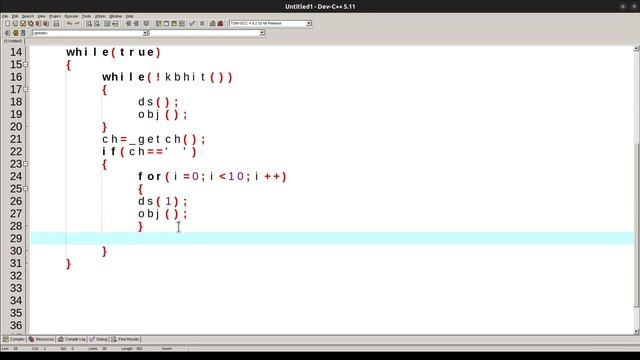Click the 'while(true)' code on line 14

113,52
